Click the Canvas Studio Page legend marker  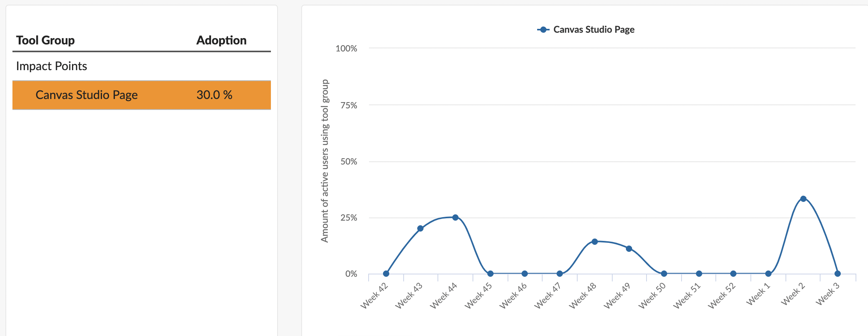coord(543,29)
